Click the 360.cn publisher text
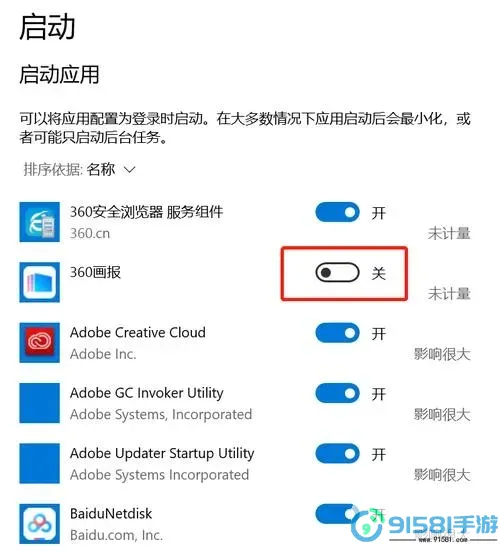Viewport: 500px width, 552px height. coord(90,233)
